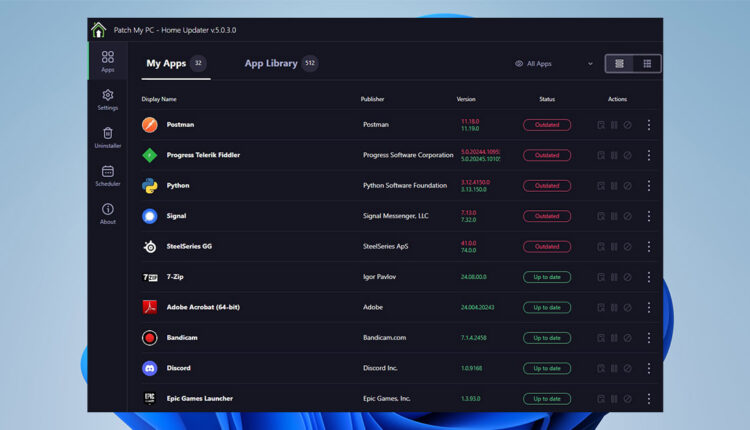
Task: Click the Outdated status button for Python
Action: click(x=547, y=186)
